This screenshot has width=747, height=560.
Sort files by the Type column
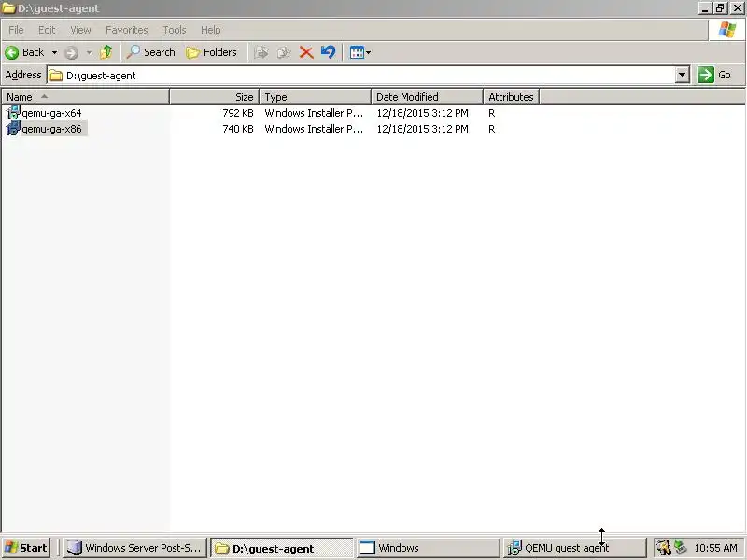point(315,97)
